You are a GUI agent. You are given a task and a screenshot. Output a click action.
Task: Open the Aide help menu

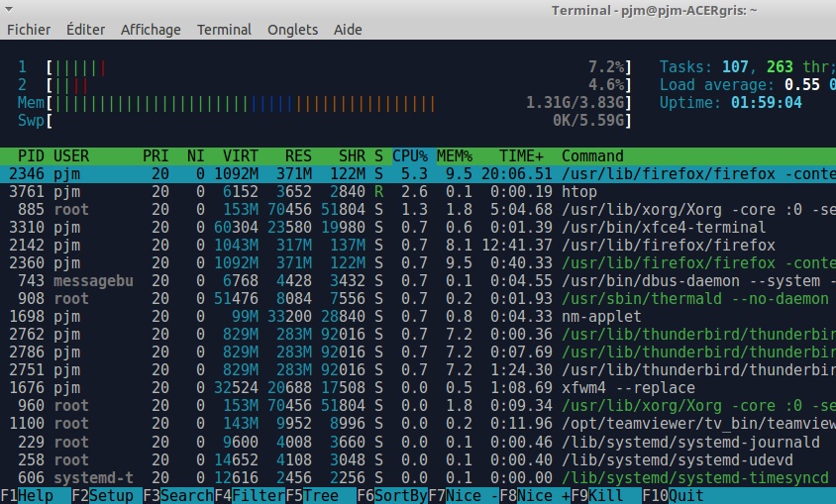tap(348, 30)
